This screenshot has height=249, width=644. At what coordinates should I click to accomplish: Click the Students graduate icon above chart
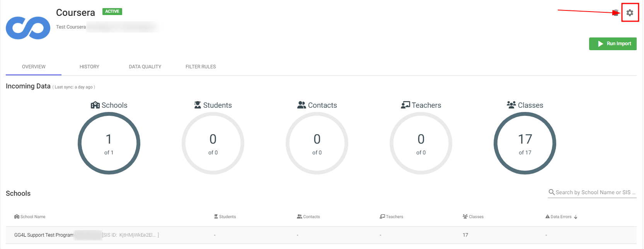coord(198,105)
